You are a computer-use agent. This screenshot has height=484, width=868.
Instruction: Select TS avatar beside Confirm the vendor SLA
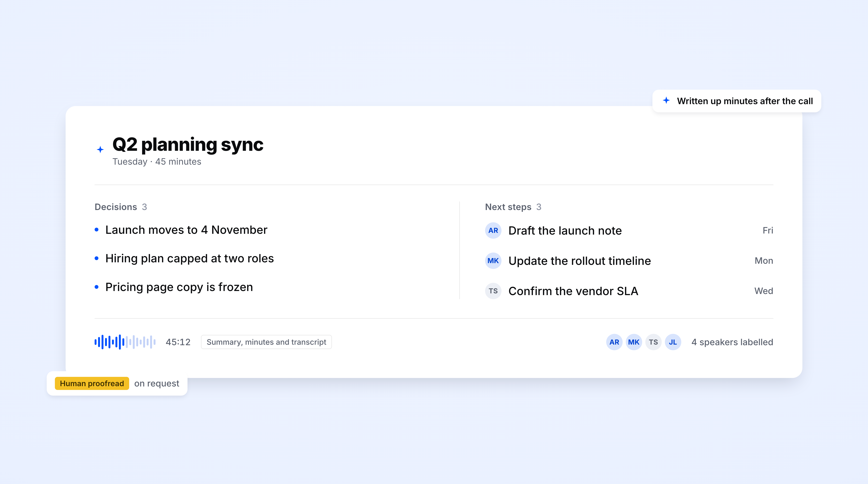pyautogui.click(x=493, y=291)
